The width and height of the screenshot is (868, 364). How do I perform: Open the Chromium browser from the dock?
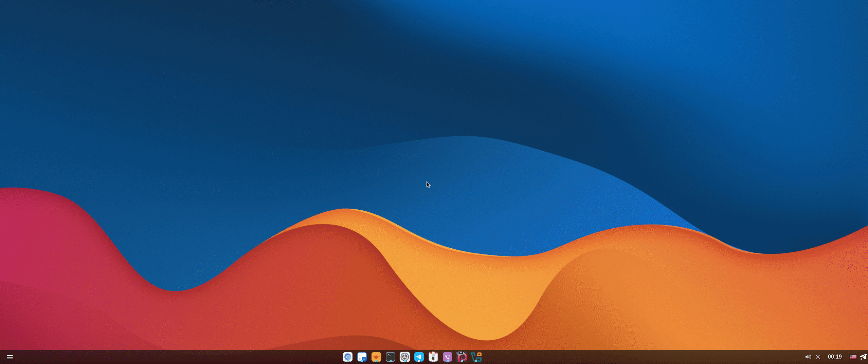347,357
